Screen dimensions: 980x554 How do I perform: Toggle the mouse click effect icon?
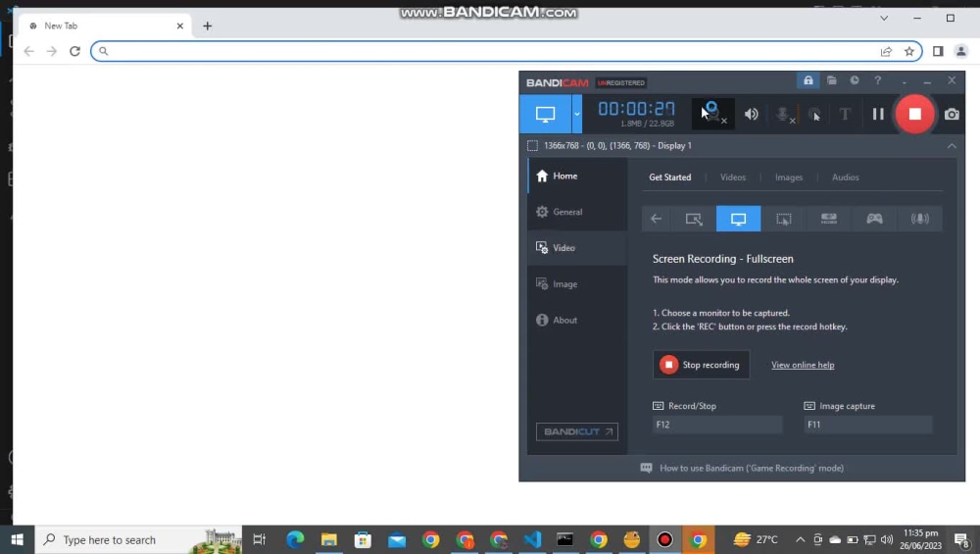[x=814, y=114]
